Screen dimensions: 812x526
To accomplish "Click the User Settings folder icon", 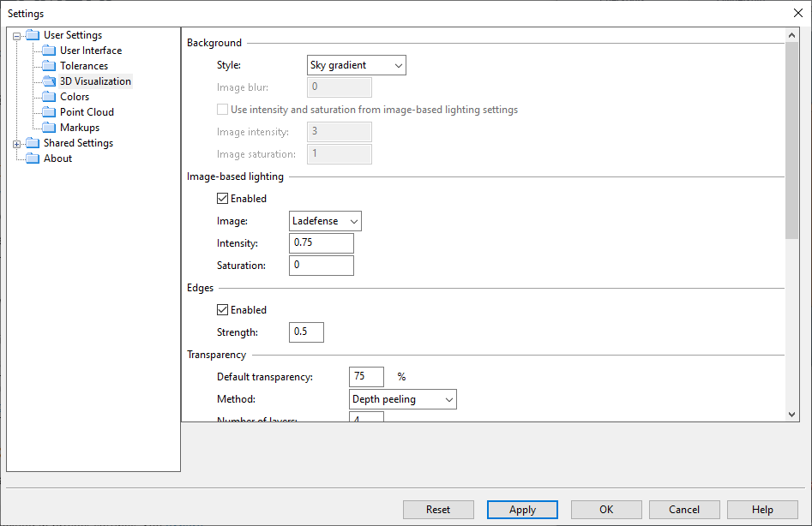I will (x=33, y=35).
